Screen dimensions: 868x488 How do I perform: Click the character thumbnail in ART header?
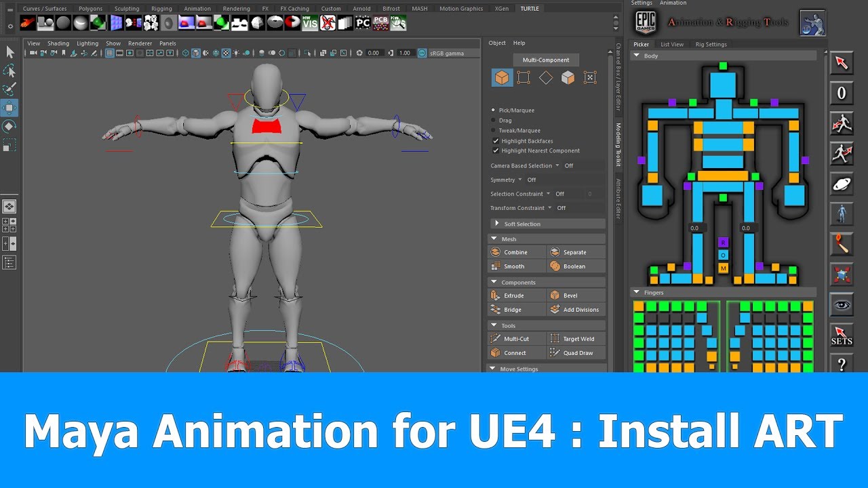(x=812, y=22)
